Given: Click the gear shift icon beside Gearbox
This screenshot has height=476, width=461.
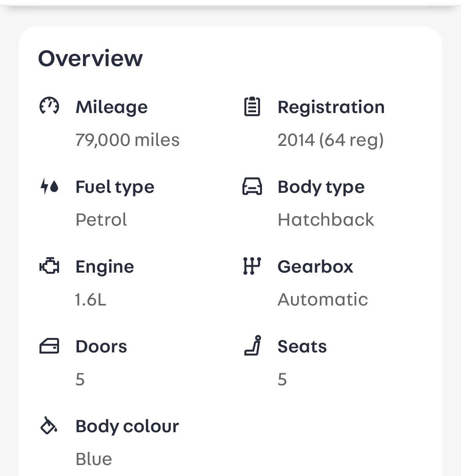Looking at the screenshot, I should coord(252,266).
